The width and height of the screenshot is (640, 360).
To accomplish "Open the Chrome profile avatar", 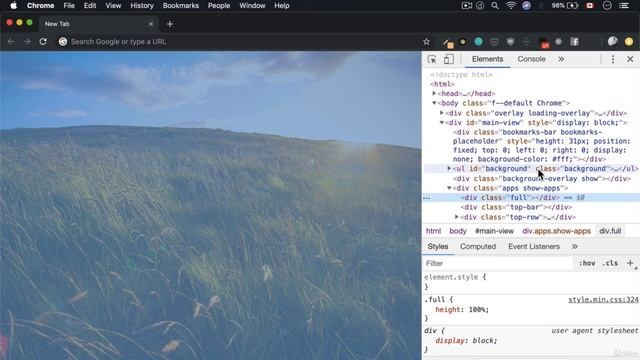I will [x=613, y=41].
